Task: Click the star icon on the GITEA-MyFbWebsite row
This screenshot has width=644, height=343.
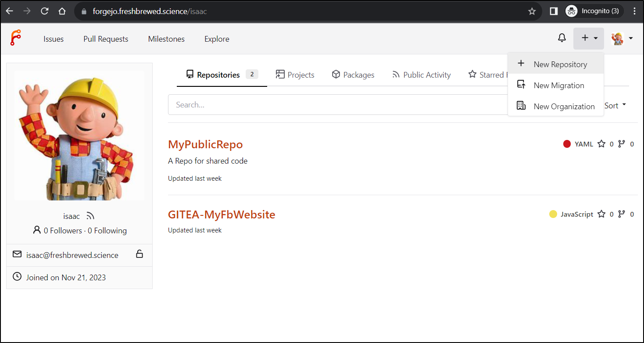Action: (x=601, y=214)
